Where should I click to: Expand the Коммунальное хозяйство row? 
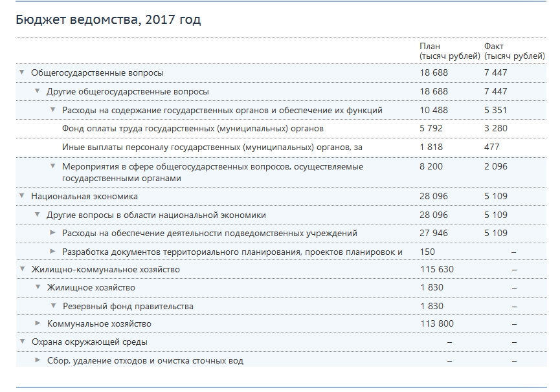pyautogui.click(x=38, y=323)
